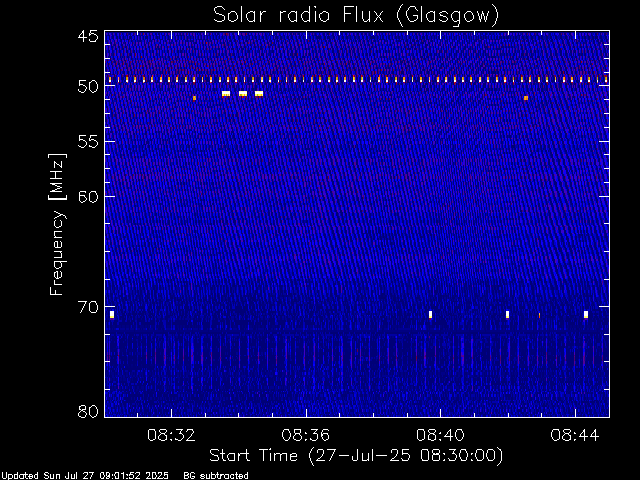Click the bright burst at 71 MHz at 08:42
Viewport: 640px width, 480px height.
coord(507,315)
